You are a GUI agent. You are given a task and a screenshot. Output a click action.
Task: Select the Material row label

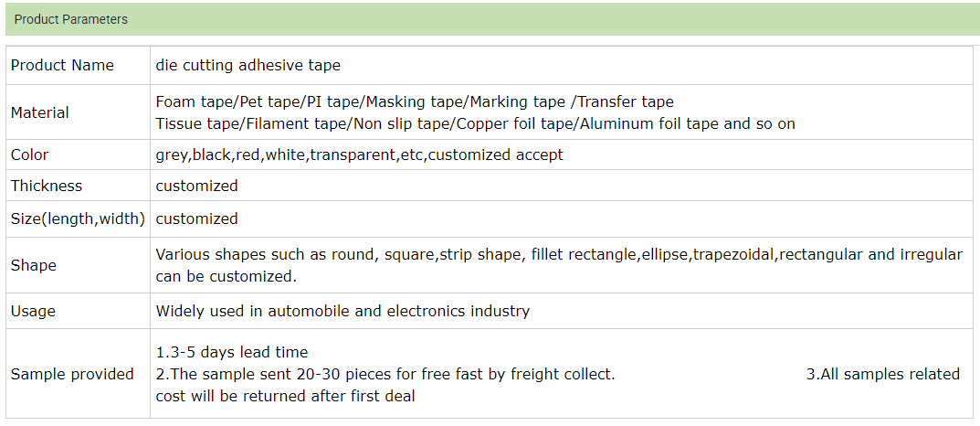coord(40,112)
